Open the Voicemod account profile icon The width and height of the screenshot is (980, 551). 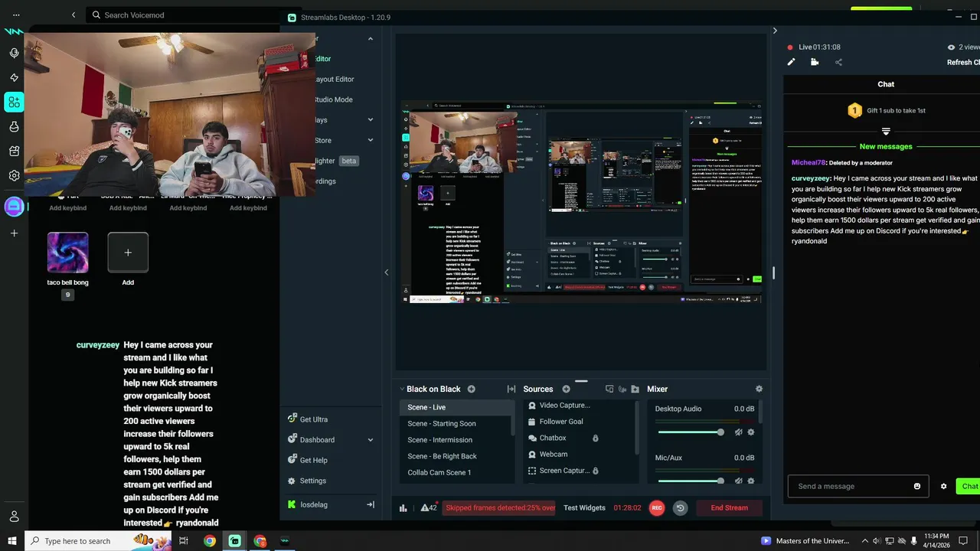click(14, 517)
